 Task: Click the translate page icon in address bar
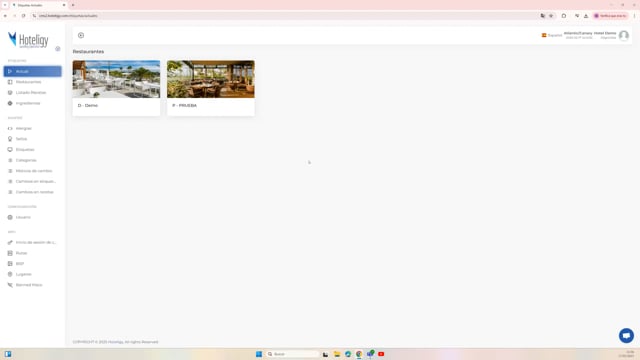(543, 16)
